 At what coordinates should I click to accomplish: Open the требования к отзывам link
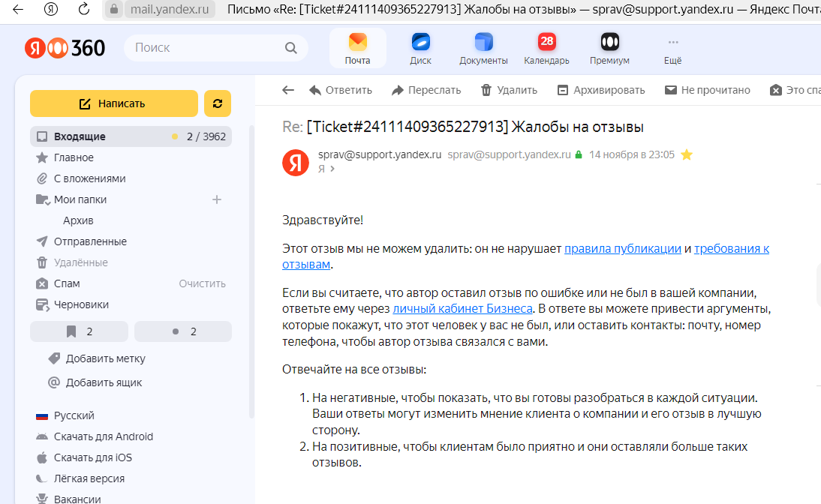coord(732,248)
